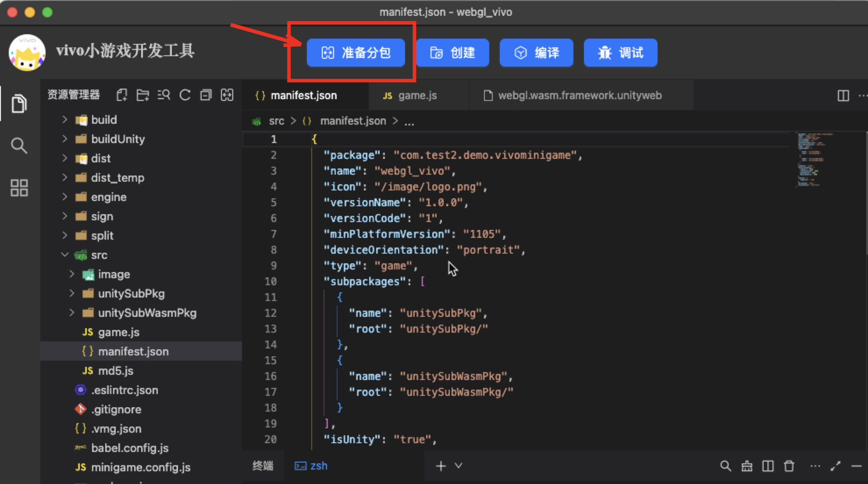Open .vmg.json in the file tree

[141, 428]
